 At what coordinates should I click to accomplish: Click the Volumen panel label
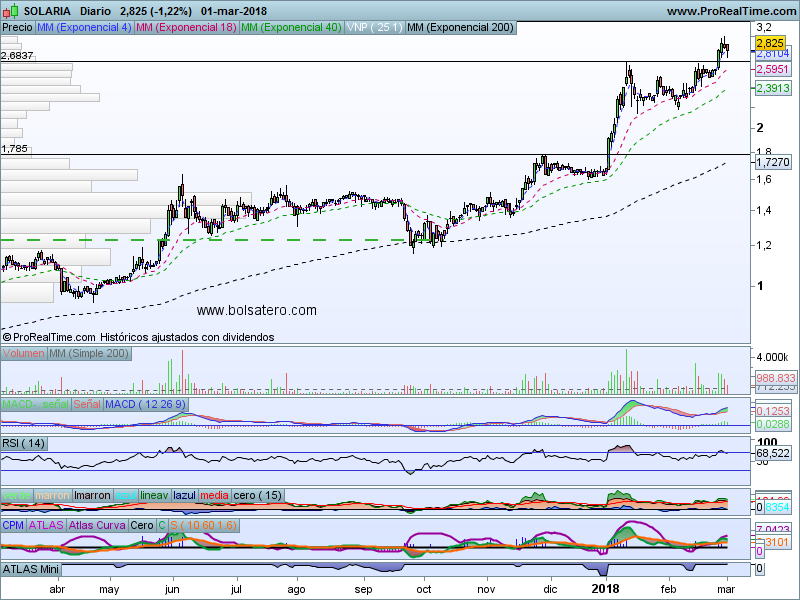pyautogui.click(x=23, y=355)
